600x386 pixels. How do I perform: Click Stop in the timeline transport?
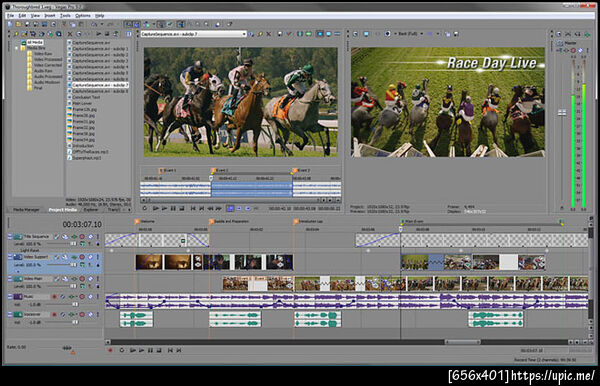coord(159,350)
